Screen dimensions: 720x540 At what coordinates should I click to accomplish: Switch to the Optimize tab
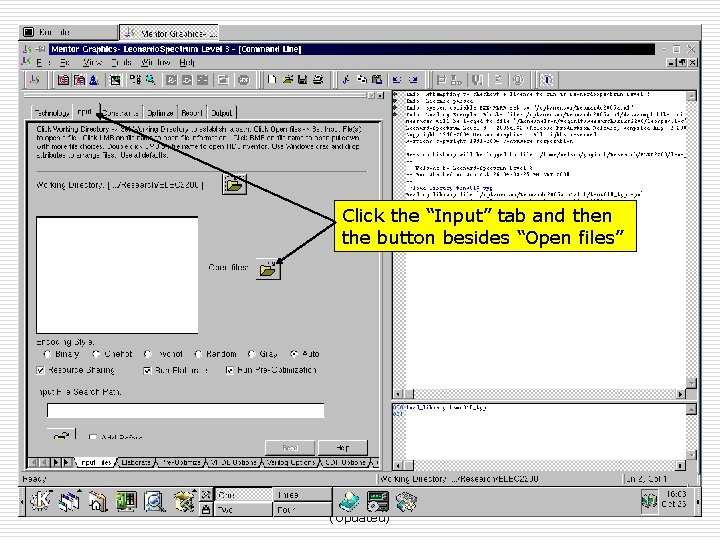pyautogui.click(x=160, y=112)
